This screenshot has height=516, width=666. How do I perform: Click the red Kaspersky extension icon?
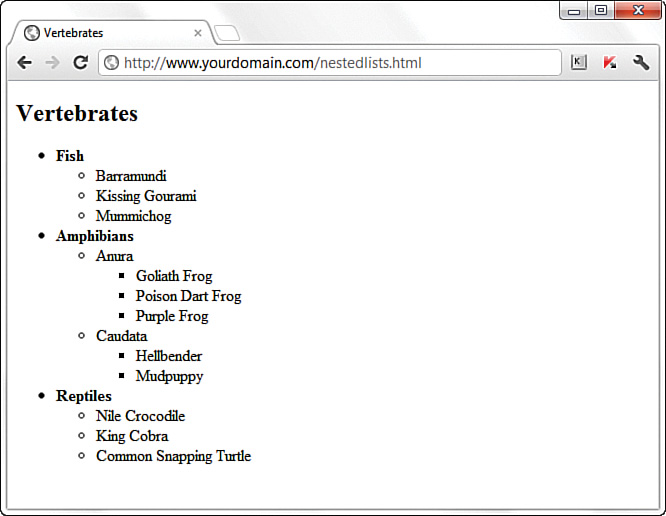tap(610, 63)
